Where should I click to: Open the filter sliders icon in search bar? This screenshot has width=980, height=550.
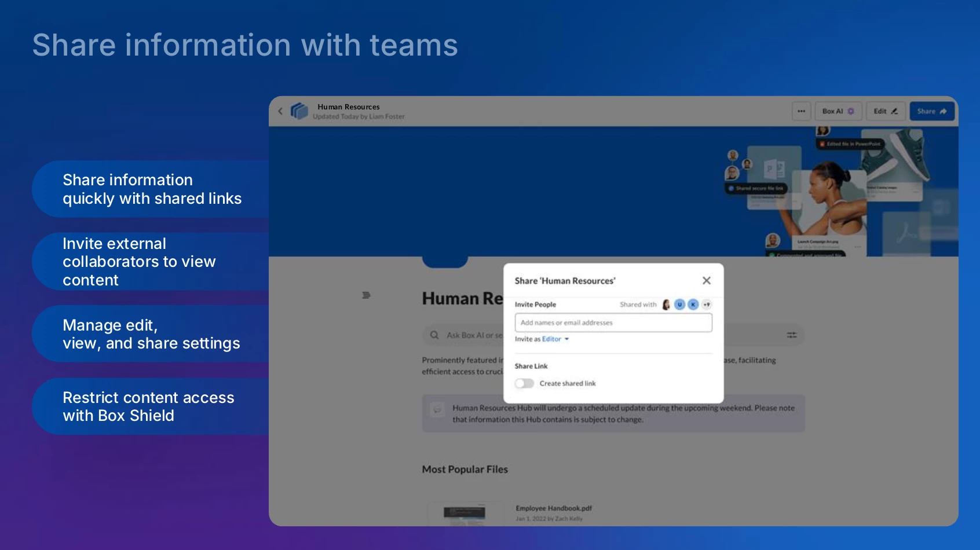[x=792, y=335]
